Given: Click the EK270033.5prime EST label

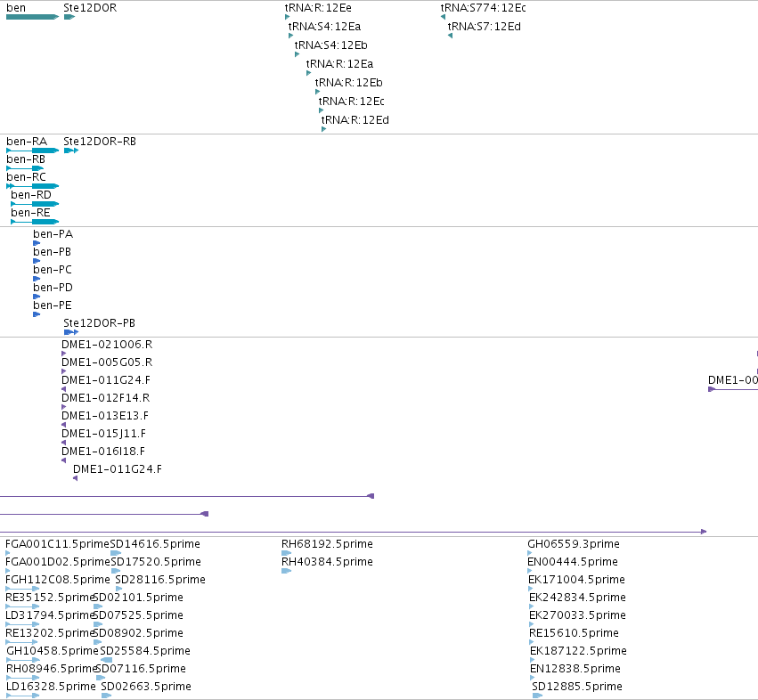Looking at the screenshot, I should click(578, 615).
